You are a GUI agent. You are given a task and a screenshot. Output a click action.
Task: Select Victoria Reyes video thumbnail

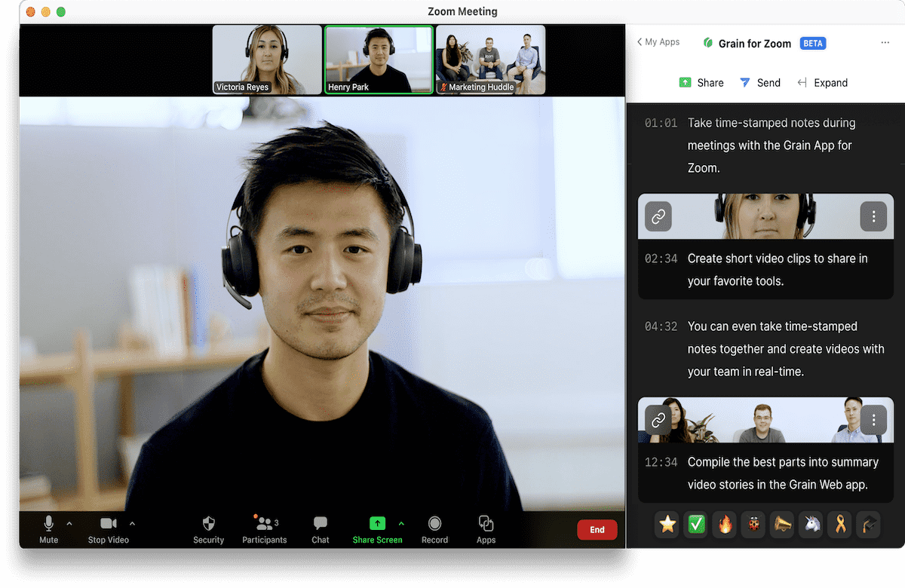(x=267, y=60)
